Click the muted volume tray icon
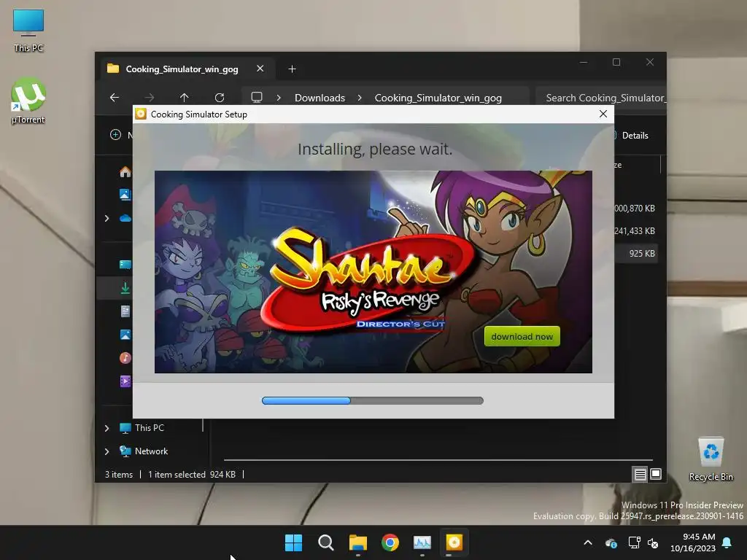Image resolution: width=747 pixels, height=560 pixels. pyautogui.click(x=653, y=542)
